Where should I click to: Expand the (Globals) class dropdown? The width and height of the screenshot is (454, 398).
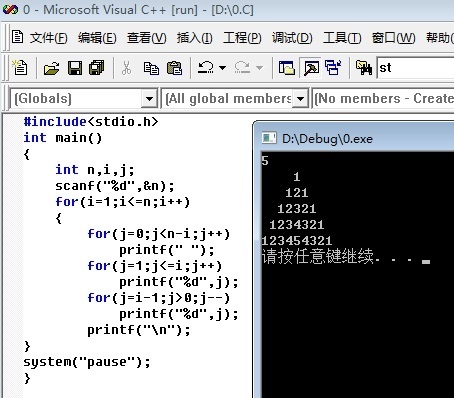(x=149, y=99)
